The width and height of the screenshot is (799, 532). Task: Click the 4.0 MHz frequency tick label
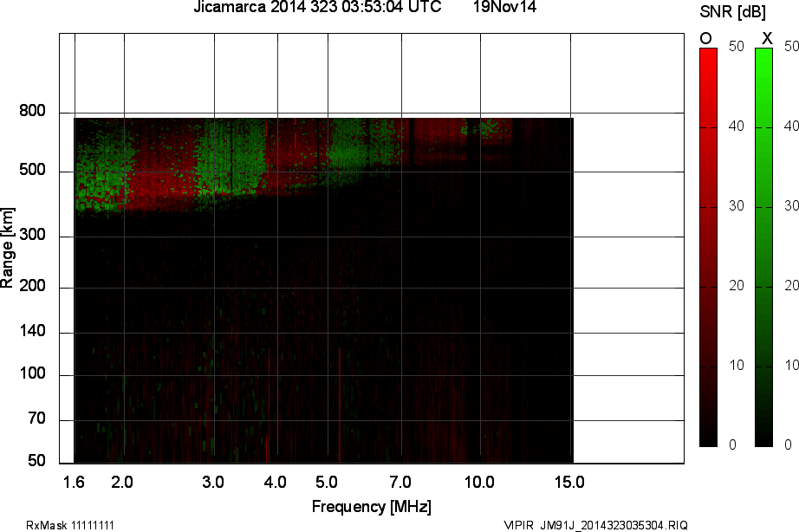(276, 482)
